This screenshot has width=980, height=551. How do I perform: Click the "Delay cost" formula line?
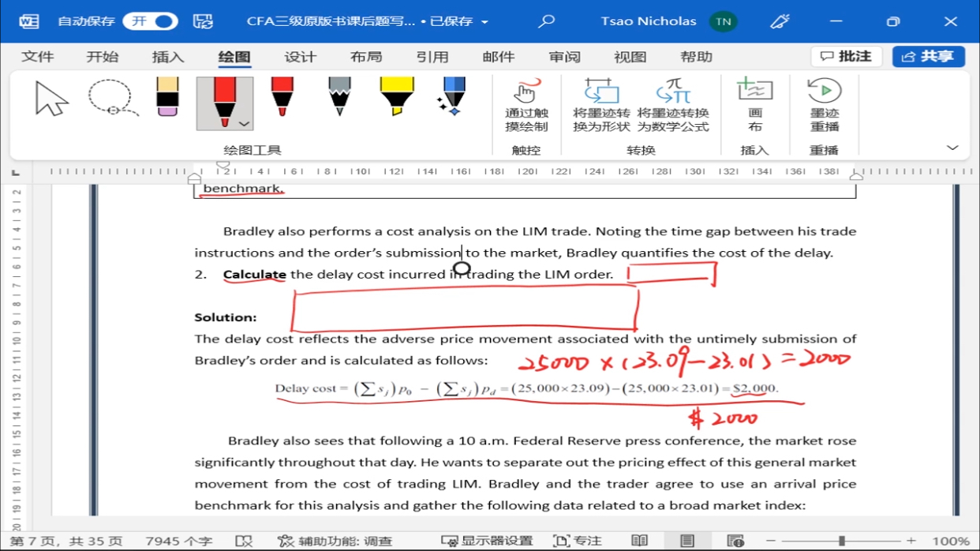526,388
